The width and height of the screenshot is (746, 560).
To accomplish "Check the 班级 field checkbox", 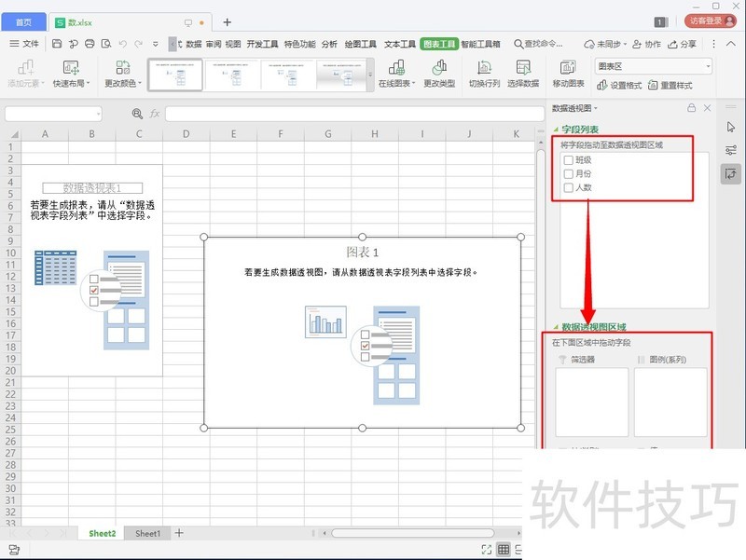I will click(x=568, y=160).
